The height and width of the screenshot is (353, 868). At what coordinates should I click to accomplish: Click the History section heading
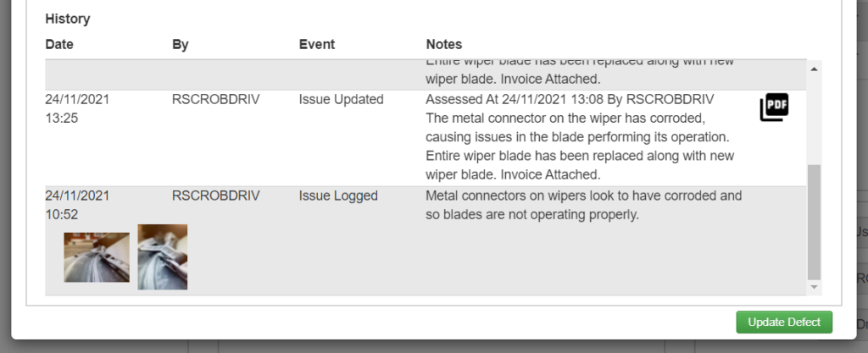(x=68, y=19)
